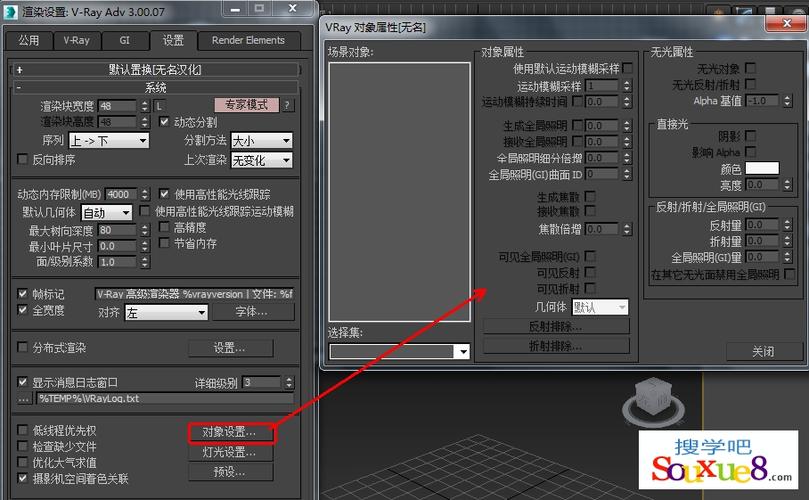Image resolution: width=809 pixels, height=500 pixels.
Task: Enable the 反向排序 checkbox
Action: [24, 159]
